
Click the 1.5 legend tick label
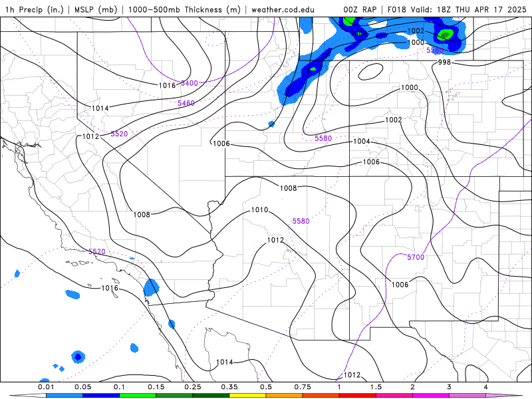pos(376,387)
